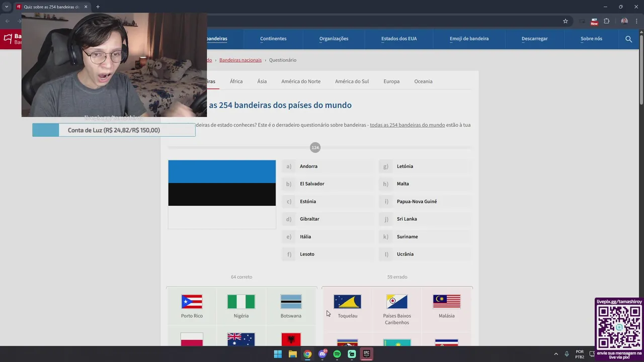
Task: Open Spotify from the taskbar
Action: (337, 354)
